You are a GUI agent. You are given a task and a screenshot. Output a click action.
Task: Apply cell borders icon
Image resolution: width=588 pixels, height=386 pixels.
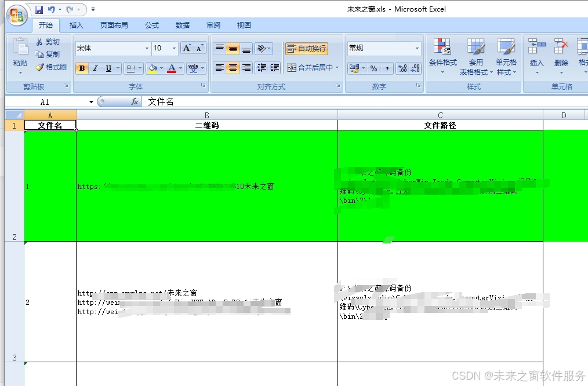coord(130,68)
